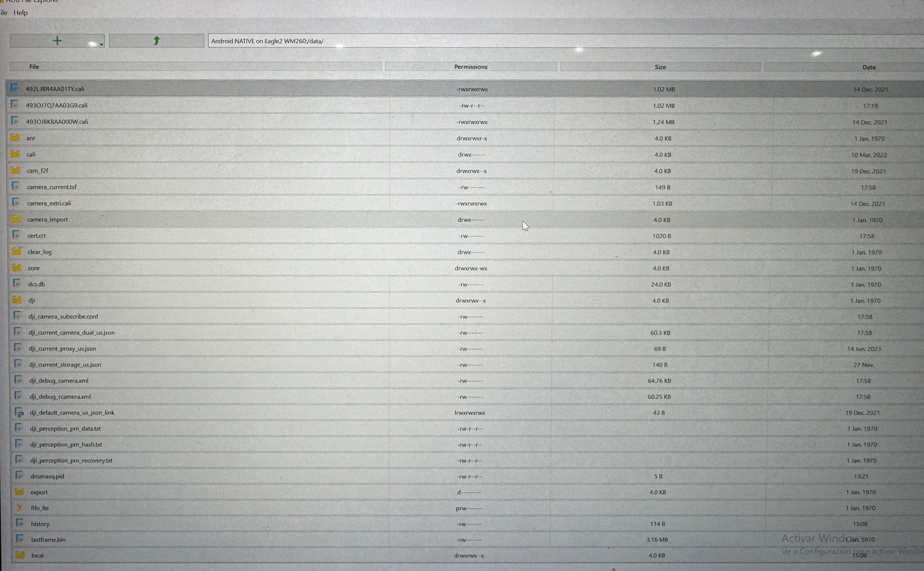
Task: Open the Help menu
Action: (20, 12)
